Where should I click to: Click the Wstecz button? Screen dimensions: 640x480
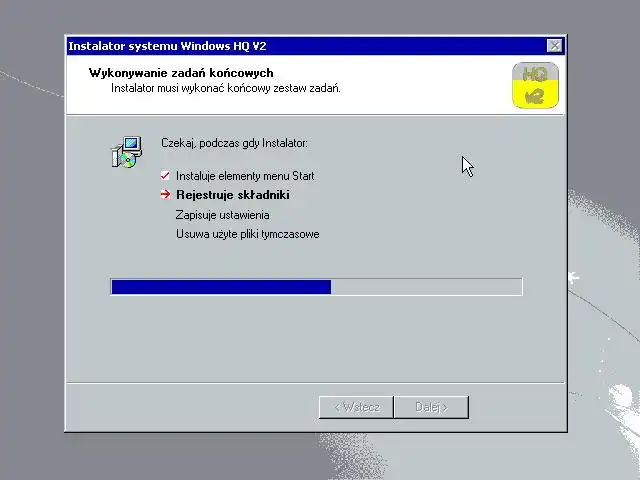coord(356,407)
